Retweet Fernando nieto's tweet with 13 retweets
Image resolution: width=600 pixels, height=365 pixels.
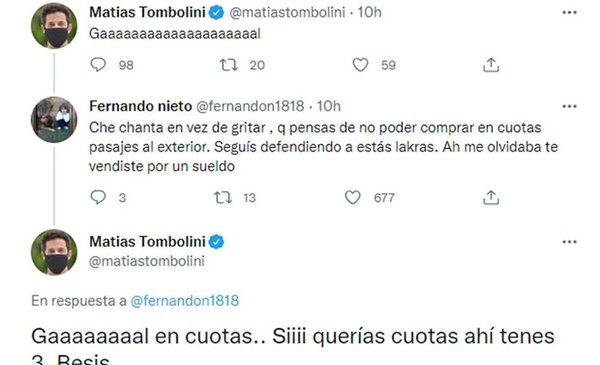click(x=223, y=197)
